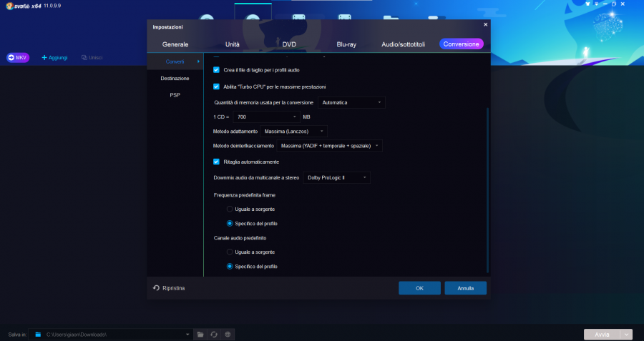Screen dimensions: 644x341
Task: Select Destinazione in the left sidebar
Action: point(175,78)
